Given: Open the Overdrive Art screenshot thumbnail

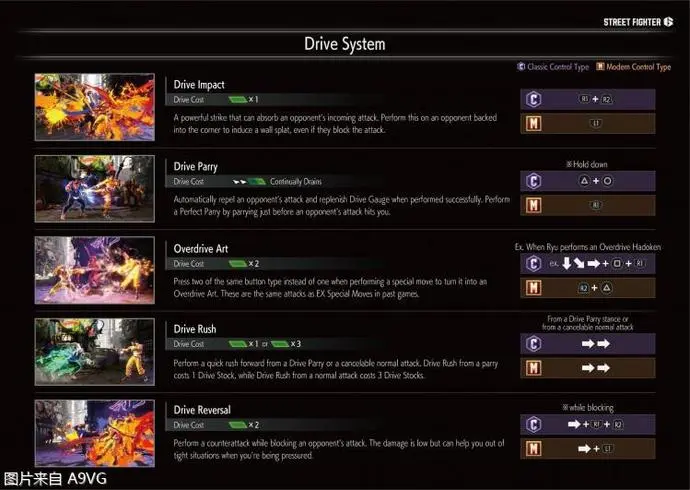Looking at the screenshot, I should click(x=95, y=270).
